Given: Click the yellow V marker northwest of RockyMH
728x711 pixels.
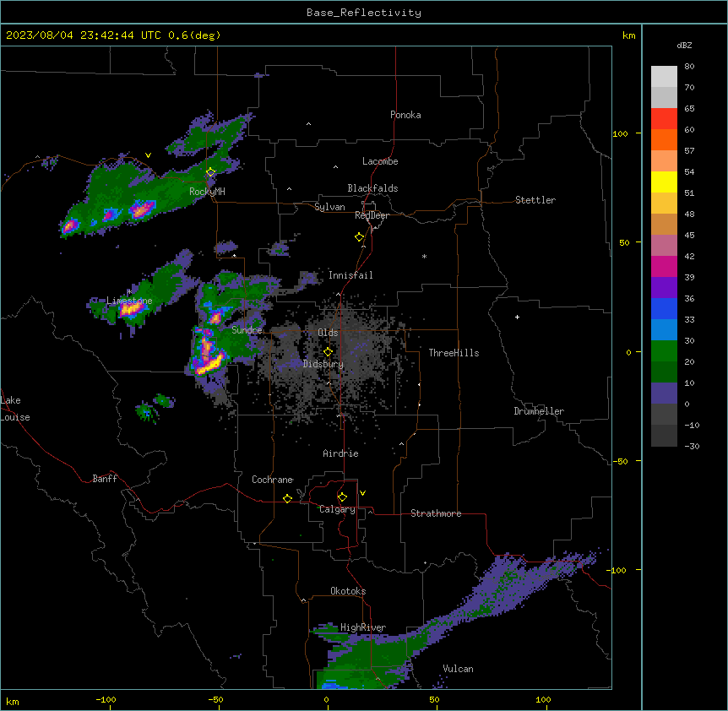Looking at the screenshot, I should 148,155.
